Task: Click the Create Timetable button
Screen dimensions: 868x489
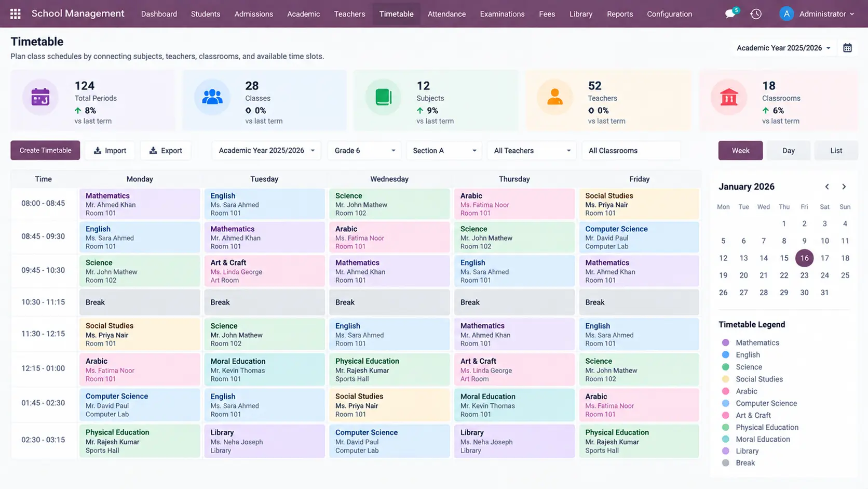Action: pos(45,150)
